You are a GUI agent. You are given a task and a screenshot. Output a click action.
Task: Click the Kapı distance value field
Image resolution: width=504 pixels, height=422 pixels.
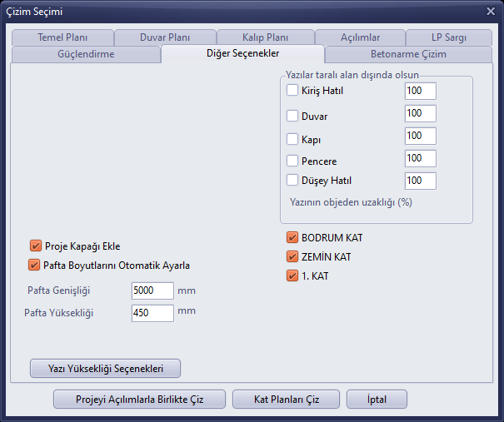click(x=421, y=137)
